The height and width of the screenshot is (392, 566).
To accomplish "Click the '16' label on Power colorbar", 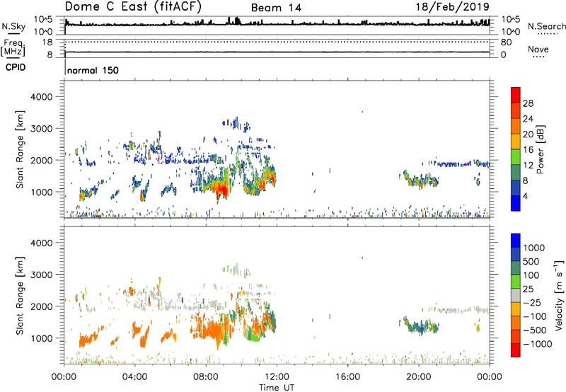I will (x=528, y=150).
